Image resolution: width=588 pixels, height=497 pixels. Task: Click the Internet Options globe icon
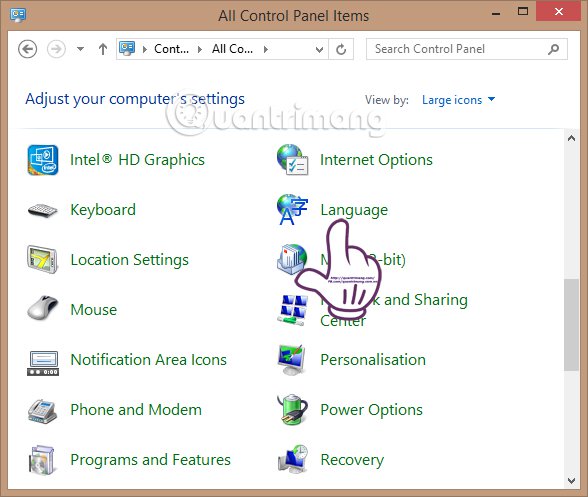coord(292,160)
